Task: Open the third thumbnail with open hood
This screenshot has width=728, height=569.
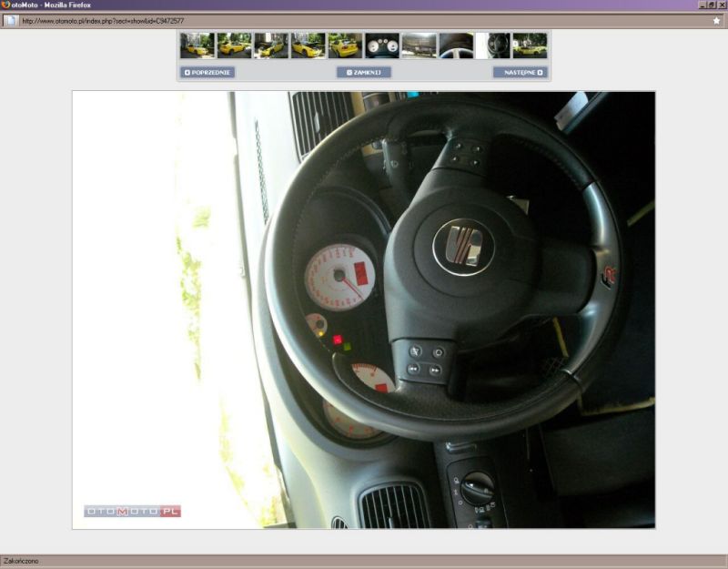Action: tap(271, 46)
